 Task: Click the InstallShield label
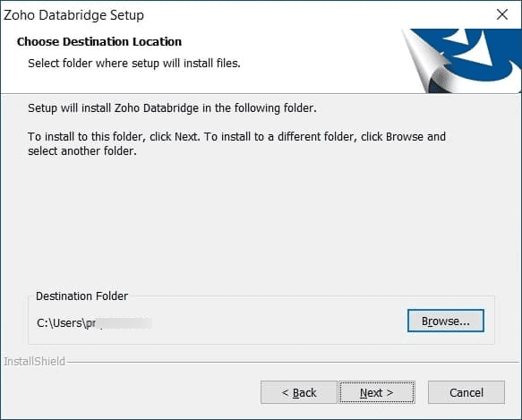point(34,362)
